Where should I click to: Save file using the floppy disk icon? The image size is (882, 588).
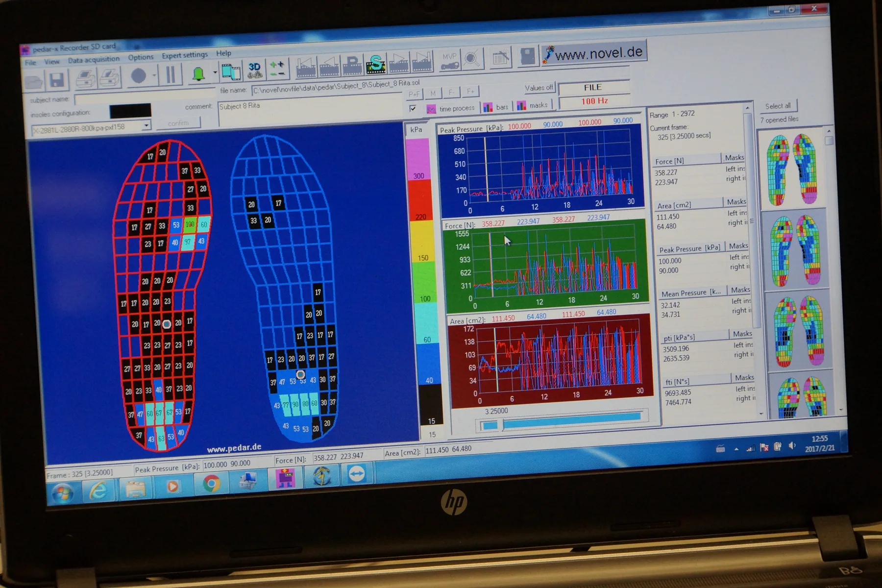click(x=56, y=80)
